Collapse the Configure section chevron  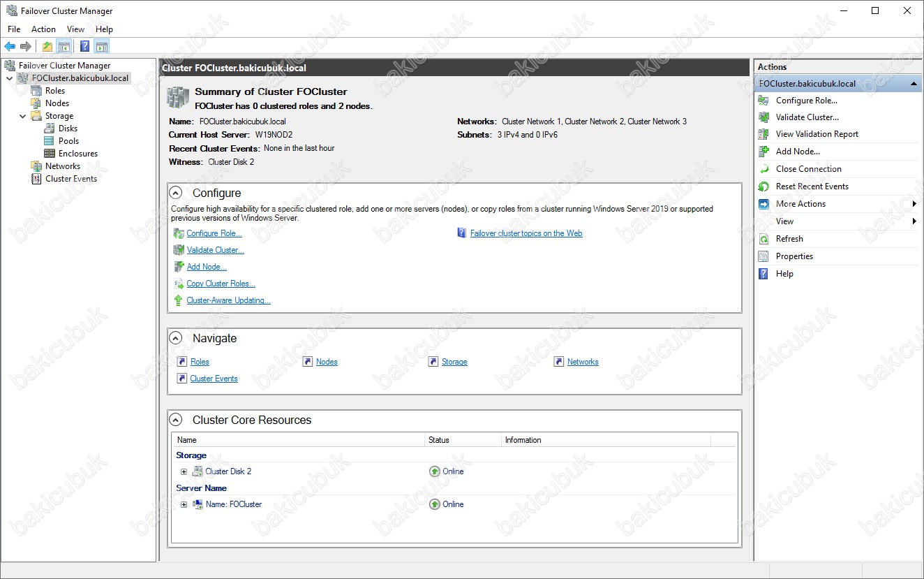[x=177, y=193]
